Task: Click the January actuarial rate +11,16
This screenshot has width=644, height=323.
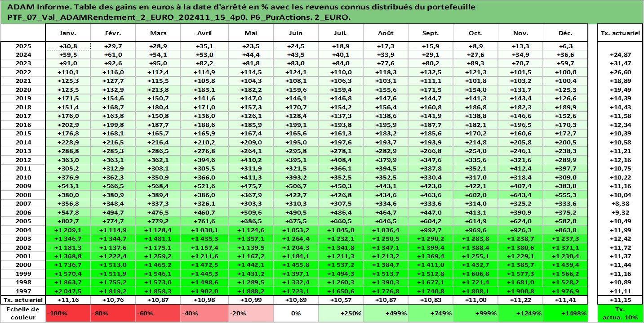Action: (68, 300)
